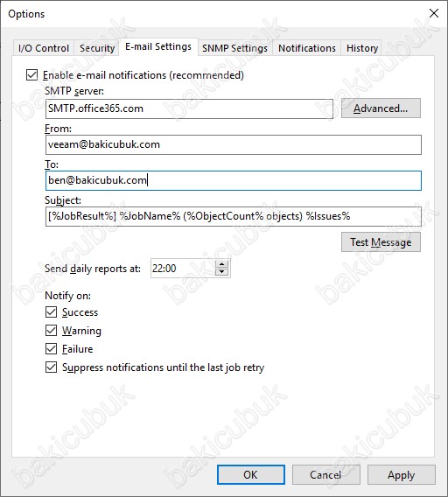The width and height of the screenshot is (448, 497).
Task: Send a Test Message
Action: pos(381,242)
